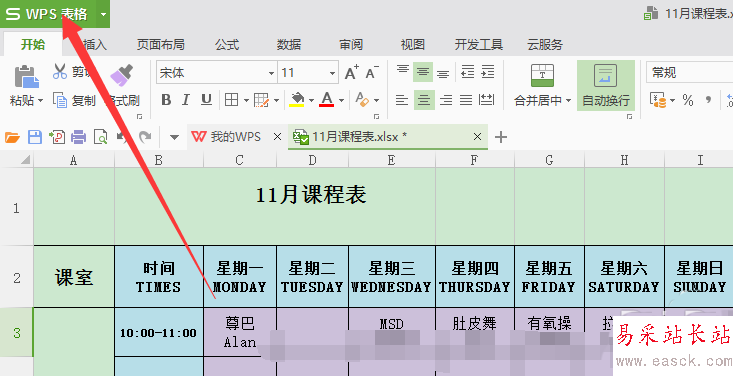The width and height of the screenshot is (733, 376).
Task: Click the distributed alignment icon
Action: click(x=487, y=100)
